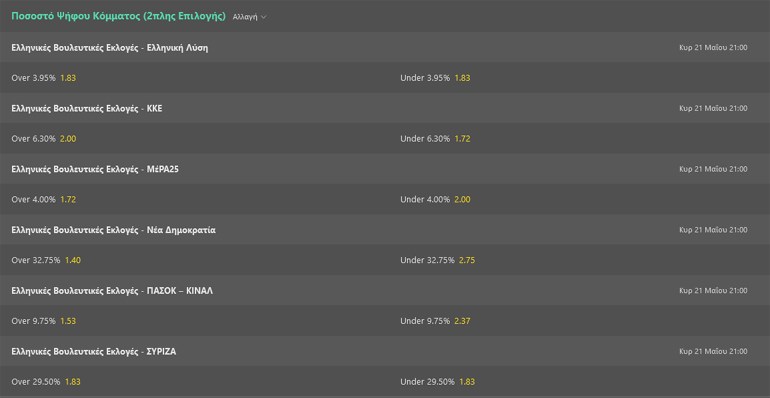770x398 pixels.
Task: Select Under 3.95% odds 1.83 for Ελληνική Λύση
Action: click(x=435, y=78)
